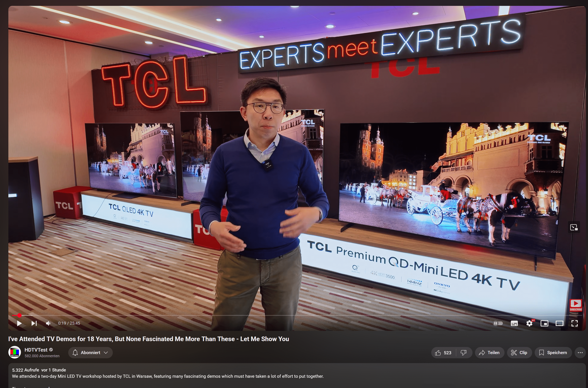Open the player settings gear

pyautogui.click(x=529, y=323)
